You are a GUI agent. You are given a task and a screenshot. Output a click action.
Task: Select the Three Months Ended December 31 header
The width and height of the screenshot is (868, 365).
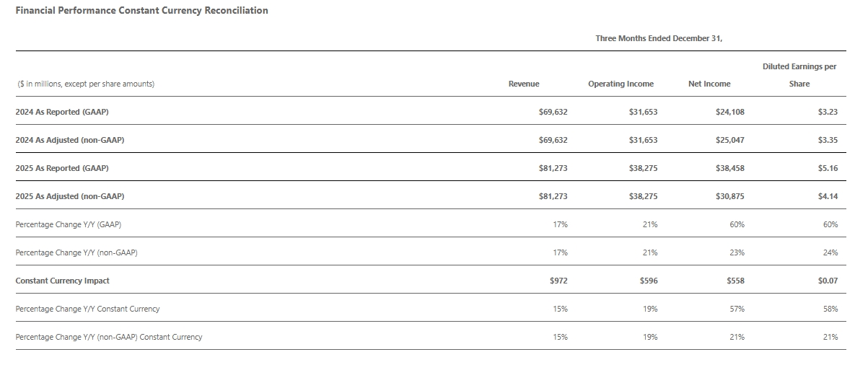[659, 38]
